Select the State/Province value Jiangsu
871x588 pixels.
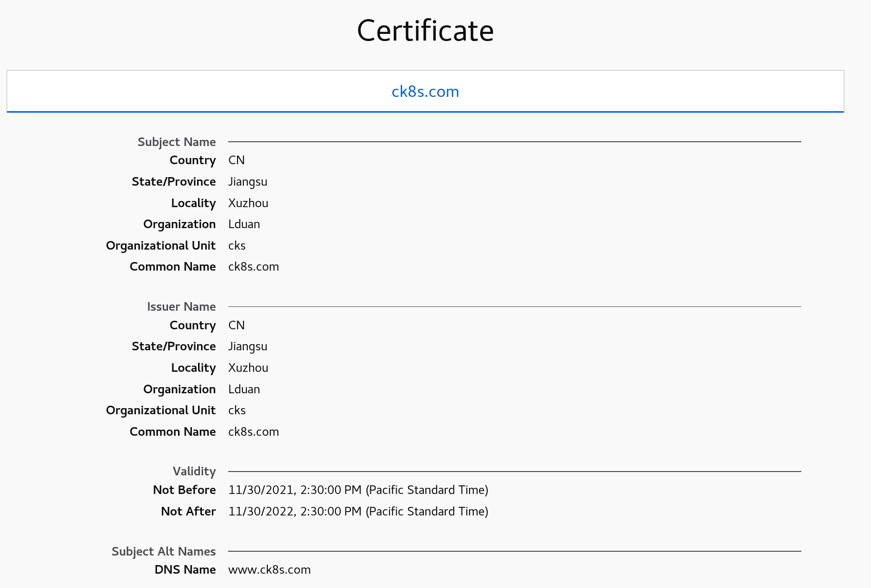(x=248, y=181)
